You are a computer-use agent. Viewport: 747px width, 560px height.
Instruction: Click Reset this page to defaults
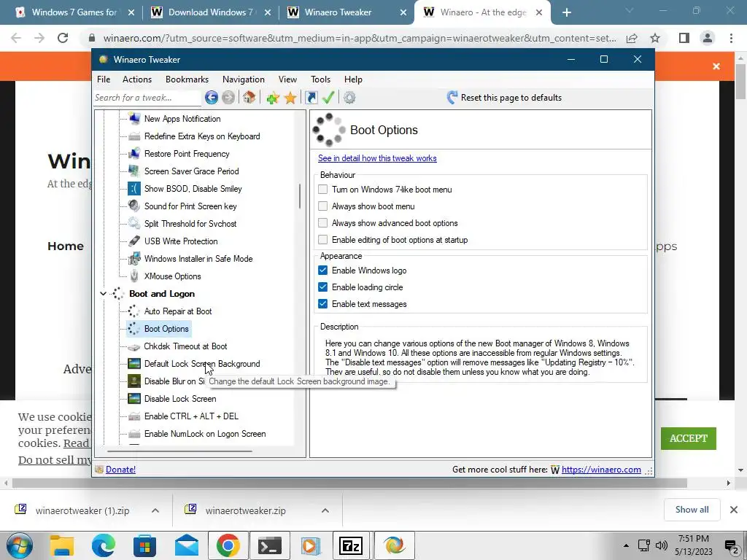click(x=504, y=98)
